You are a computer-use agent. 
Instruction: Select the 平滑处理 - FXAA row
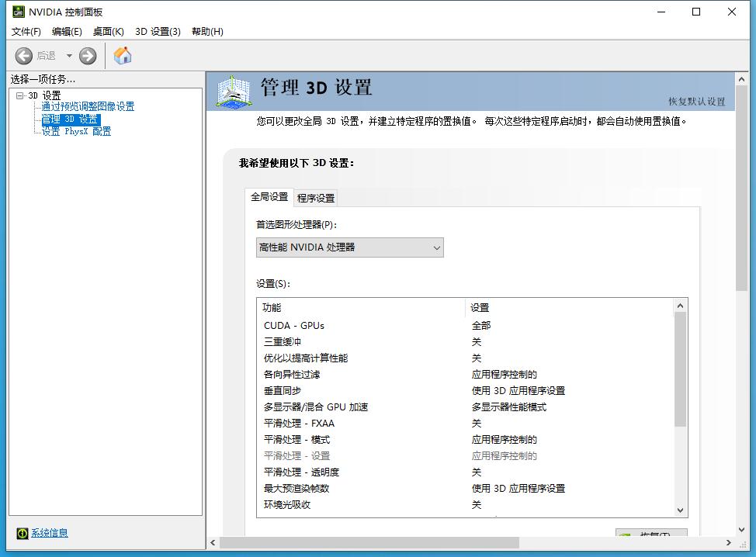pos(465,424)
